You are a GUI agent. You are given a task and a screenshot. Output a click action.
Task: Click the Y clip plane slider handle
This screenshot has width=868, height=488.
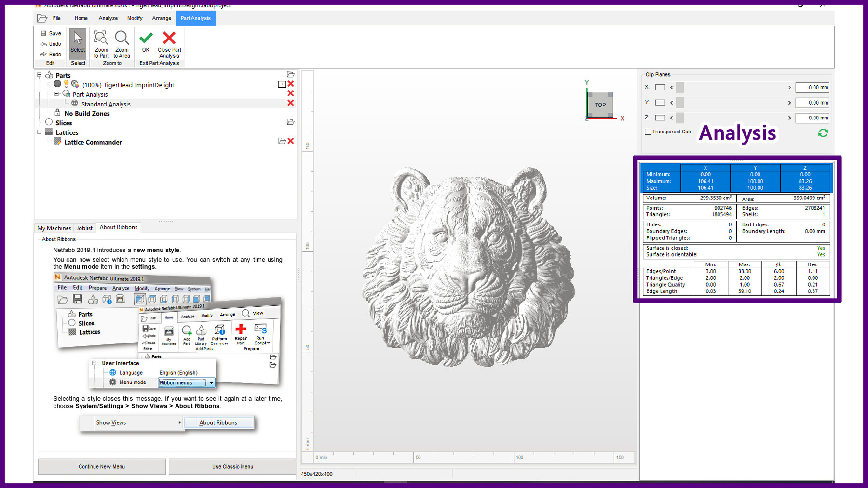[680, 103]
